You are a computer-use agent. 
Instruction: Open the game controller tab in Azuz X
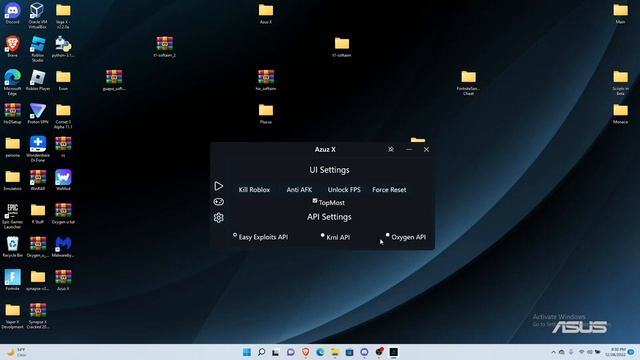218,202
